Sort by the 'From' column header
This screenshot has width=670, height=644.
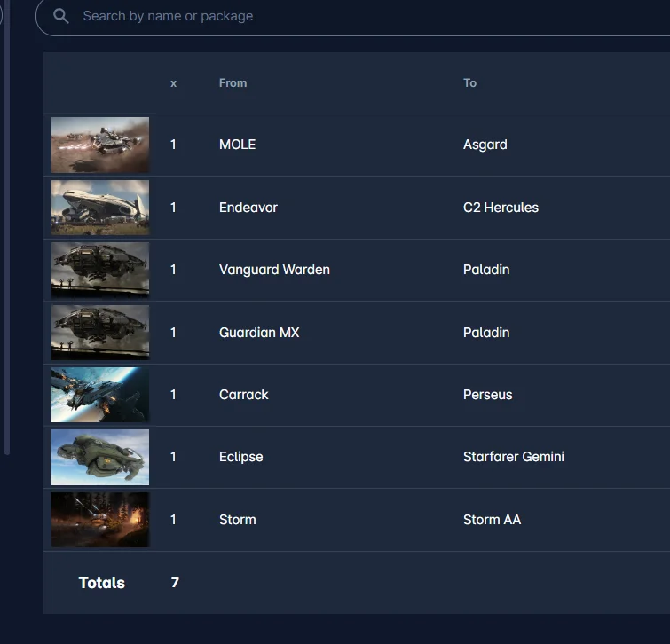(233, 82)
